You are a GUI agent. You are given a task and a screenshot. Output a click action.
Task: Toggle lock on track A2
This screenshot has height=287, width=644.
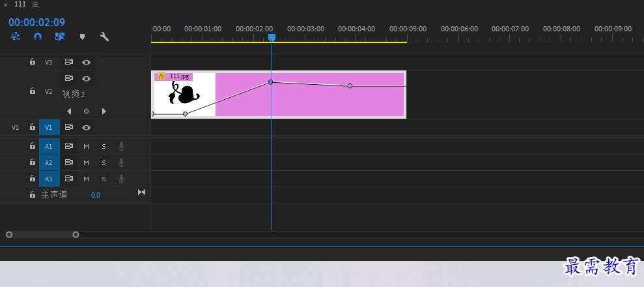coord(33,162)
